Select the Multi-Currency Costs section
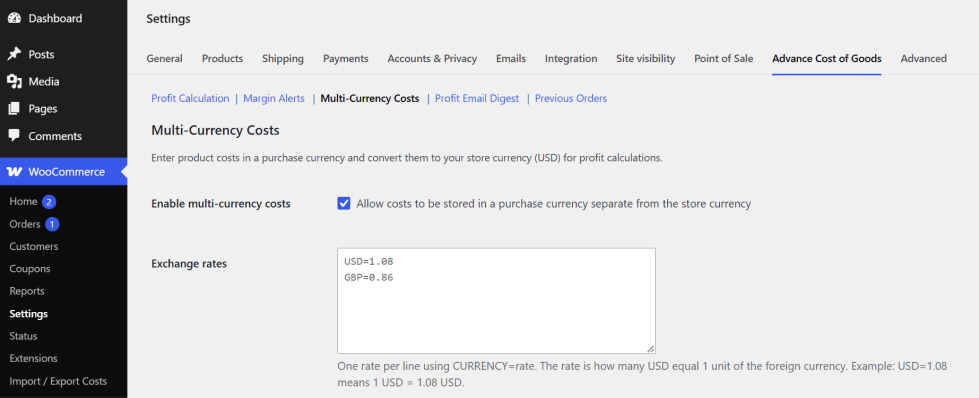The height and width of the screenshot is (398, 979). tap(370, 99)
